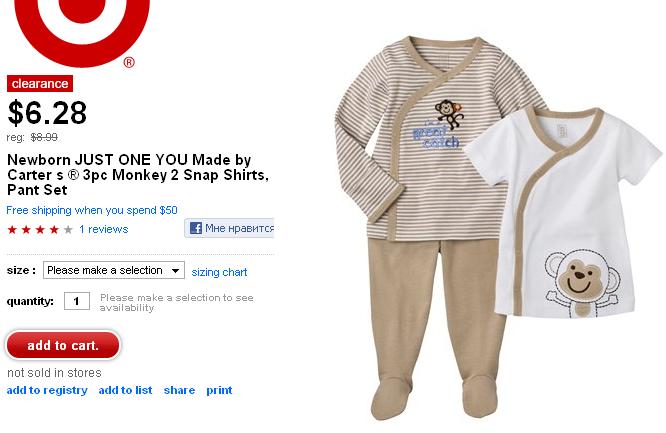Click 'Free shipping when you spend $50'
The image size is (666, 433).
pos(92,210)
